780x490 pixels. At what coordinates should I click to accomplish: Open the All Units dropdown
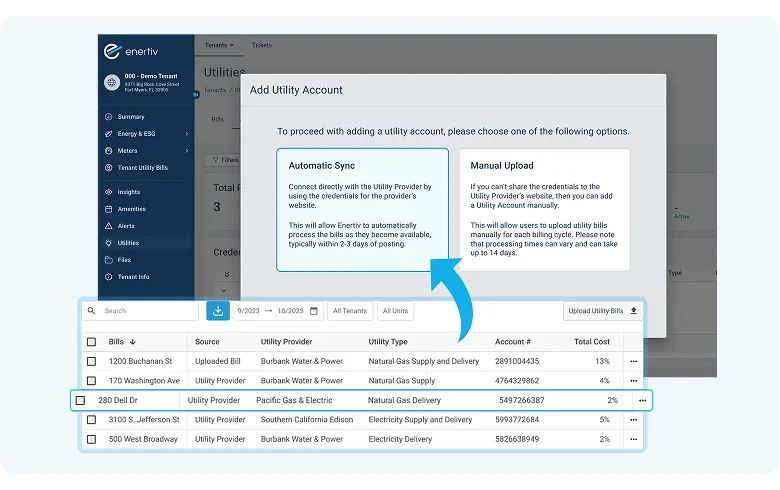point(395,310)
